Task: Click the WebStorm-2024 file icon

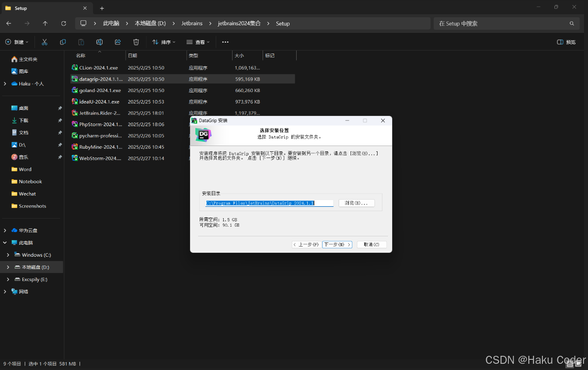Action: pos(75,158)
